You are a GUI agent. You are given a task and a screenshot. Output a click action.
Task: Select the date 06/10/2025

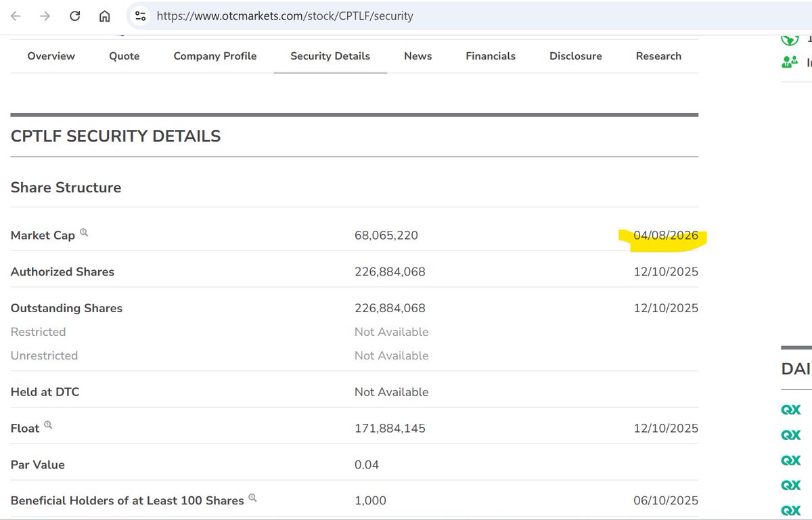pos(666,501)
